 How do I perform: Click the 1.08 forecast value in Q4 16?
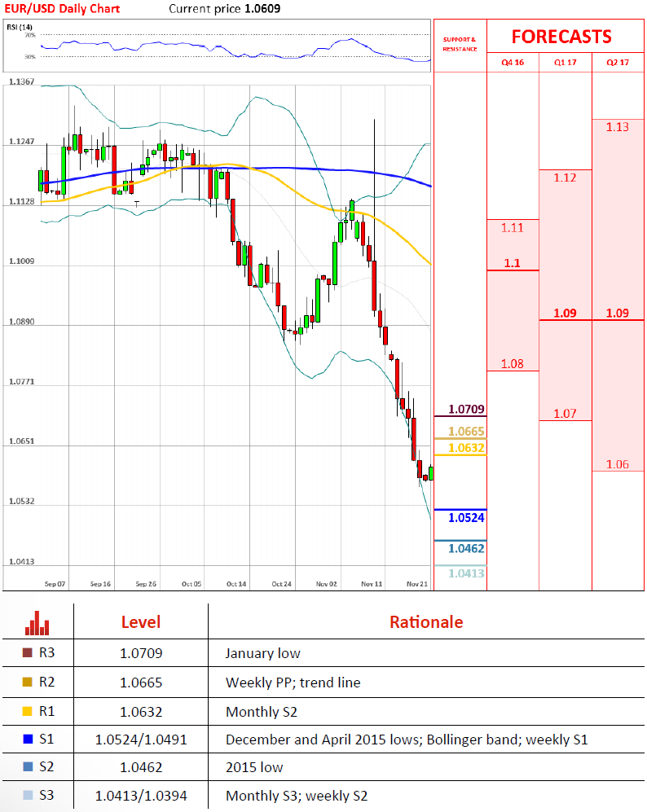512,364
